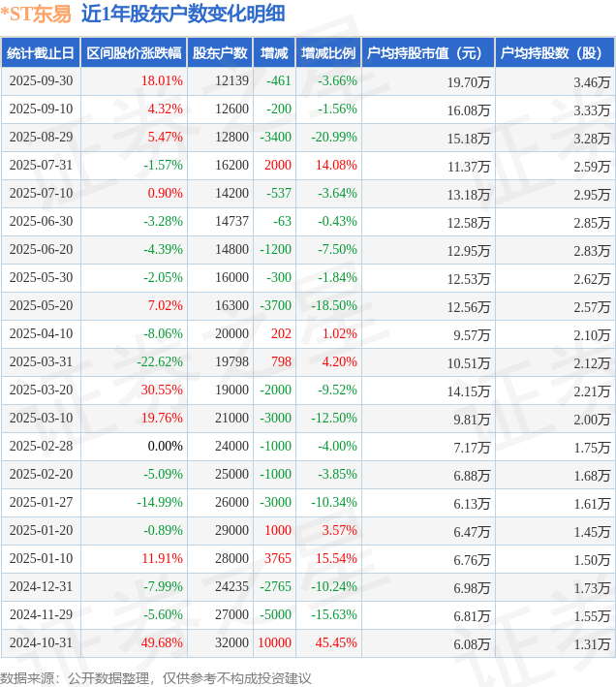Click the 45.45% change ratio cell
The height and width of the screenshot is (687, 616).
point(336,643)
